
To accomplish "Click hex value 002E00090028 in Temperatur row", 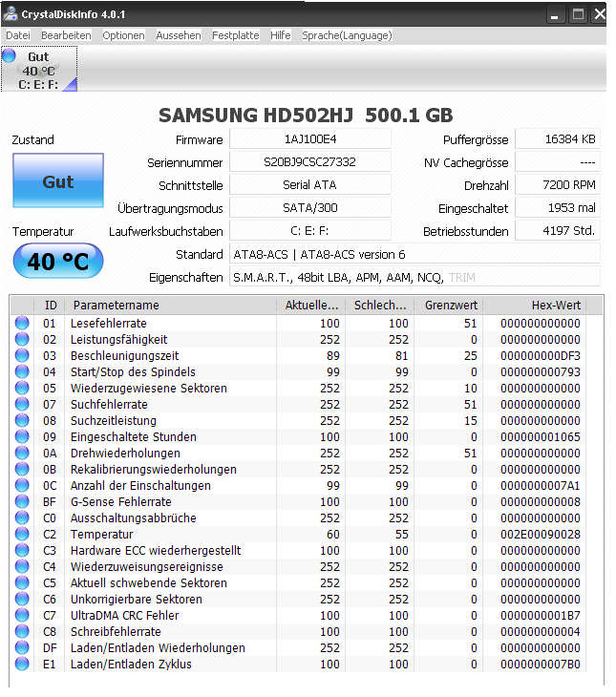I will pyautogui.click(x=540, y=534).
